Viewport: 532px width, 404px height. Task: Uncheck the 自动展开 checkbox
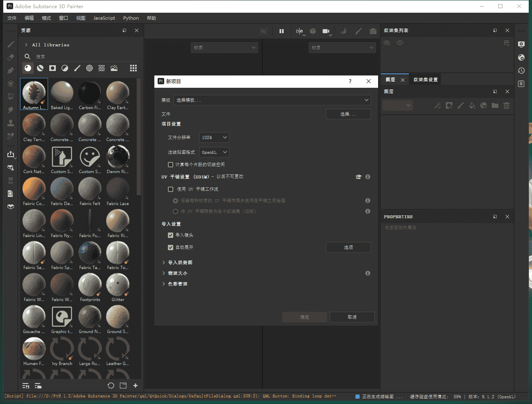pyautogui.click(x=170, y=247)
